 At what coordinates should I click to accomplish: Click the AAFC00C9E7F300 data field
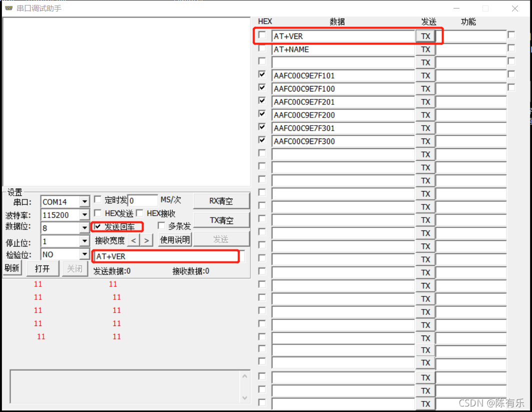[x=343, y=141]
